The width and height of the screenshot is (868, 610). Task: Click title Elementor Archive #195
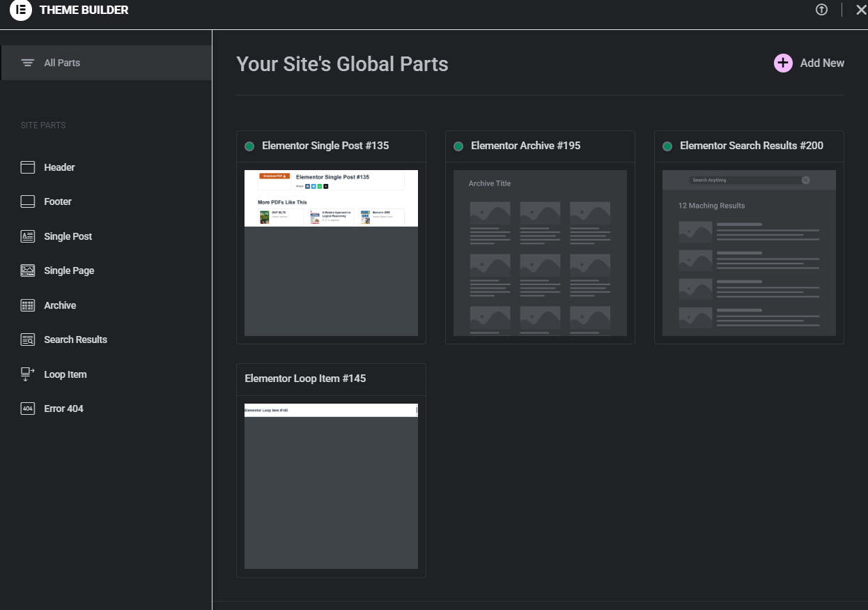[x=525, y=146]
